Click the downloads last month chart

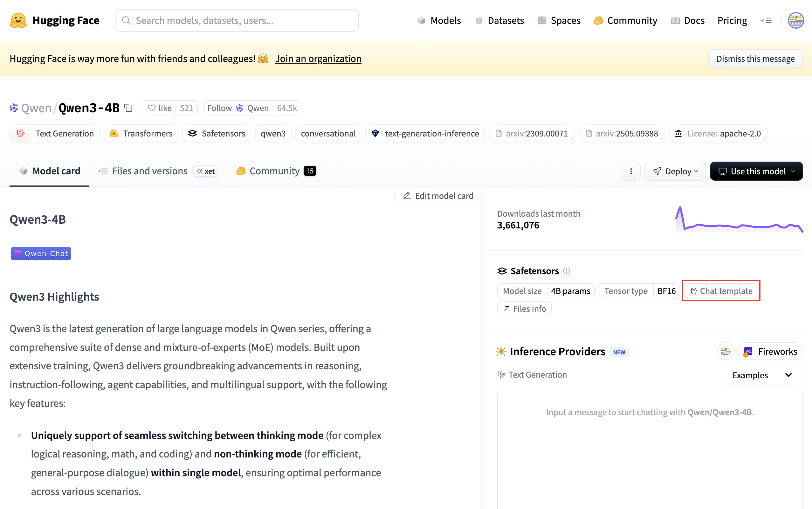pos(739,220)
